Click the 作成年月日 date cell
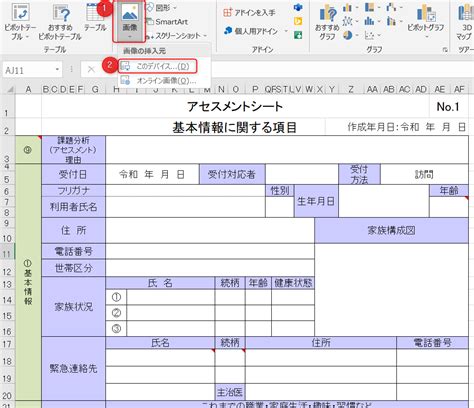This screenshot has width=474, height=408. click(407, 127)
